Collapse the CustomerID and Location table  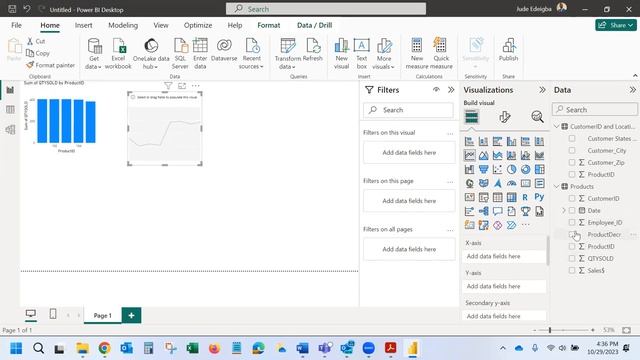click(x=556, y=127)
